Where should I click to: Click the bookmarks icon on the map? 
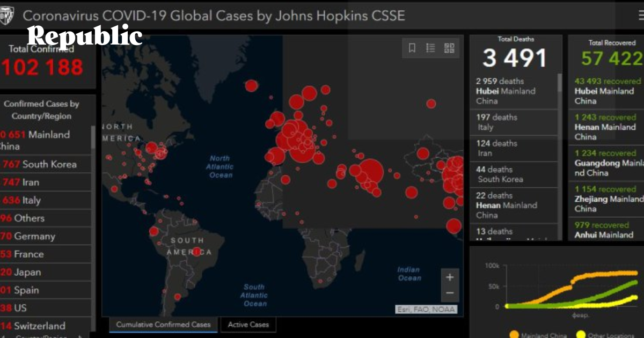412,48
